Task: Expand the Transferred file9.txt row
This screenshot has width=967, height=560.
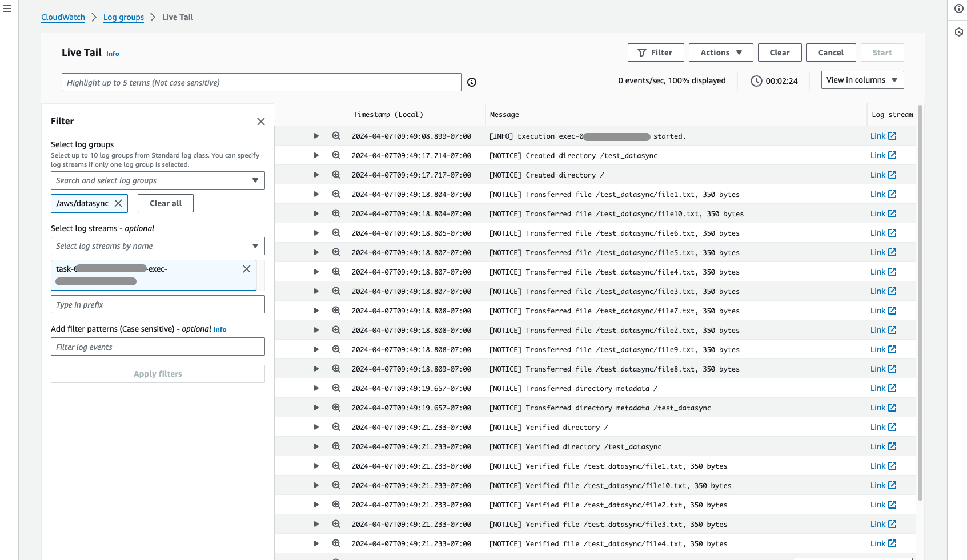Action: tap(316, 349)
